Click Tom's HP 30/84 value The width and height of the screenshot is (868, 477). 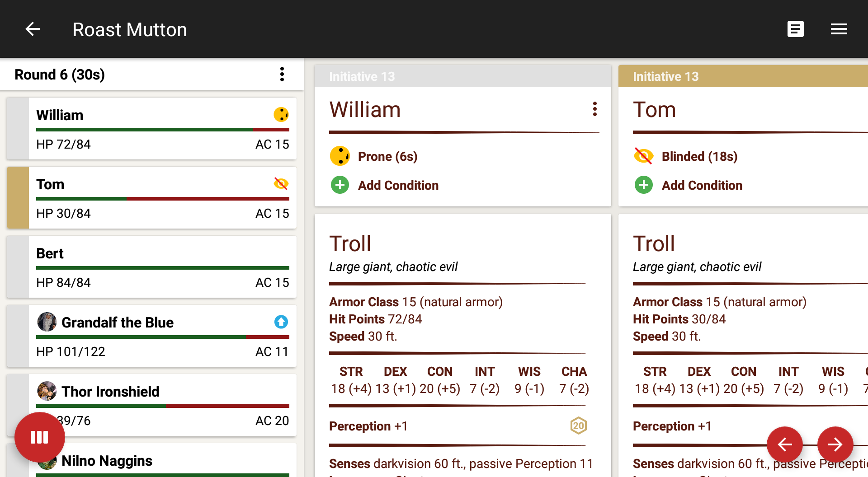pos(63,213)
